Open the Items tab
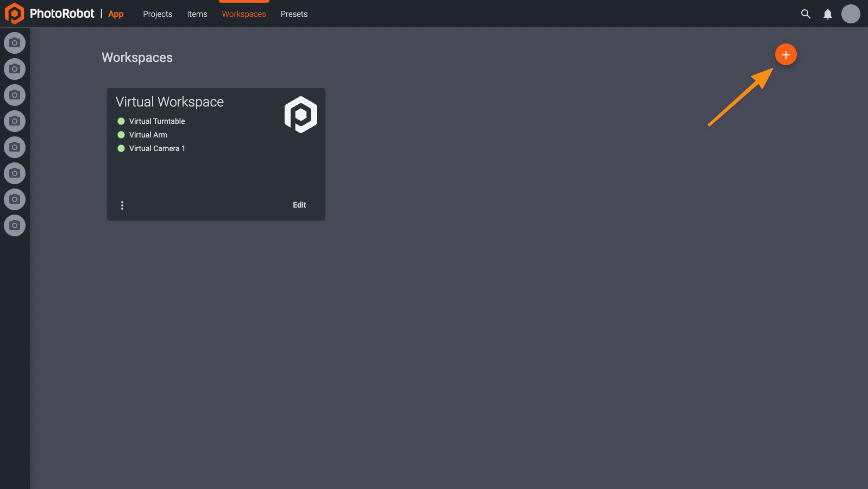The width and height of the screenshot is (868, 489). click(x=197, y=14)
